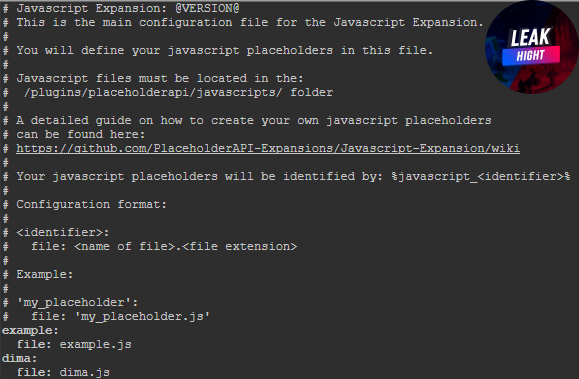
Task: Click 'This is the main configuration file' line
Action: [x=250, y=22]
